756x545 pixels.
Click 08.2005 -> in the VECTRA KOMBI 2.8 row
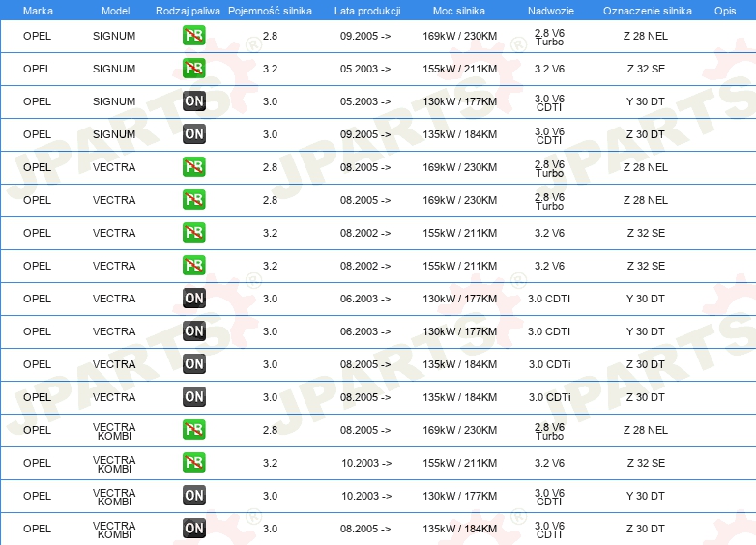(x=365, y=430)
